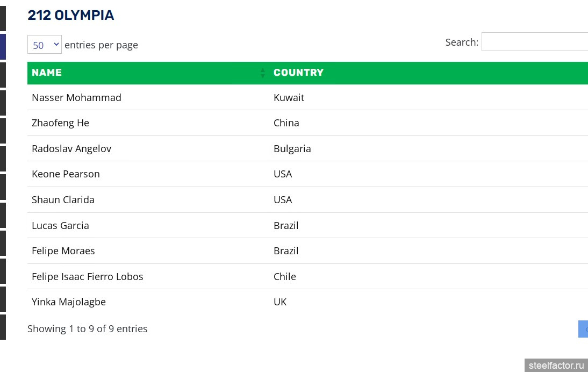Screen dimensions: 588x372
Task: Click the Shaun Clarida name
Action: pyautogui.click(x=63, y=200)
